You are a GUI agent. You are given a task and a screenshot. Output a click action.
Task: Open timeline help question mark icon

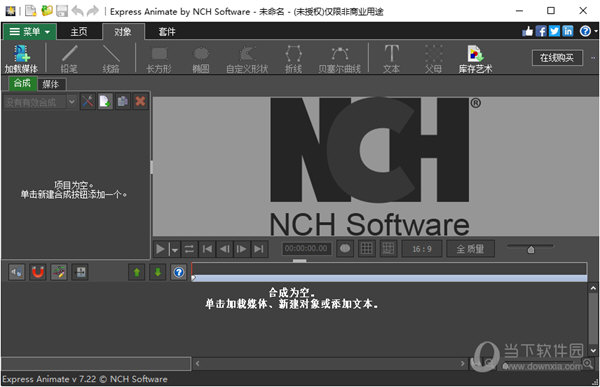[179, 272]
